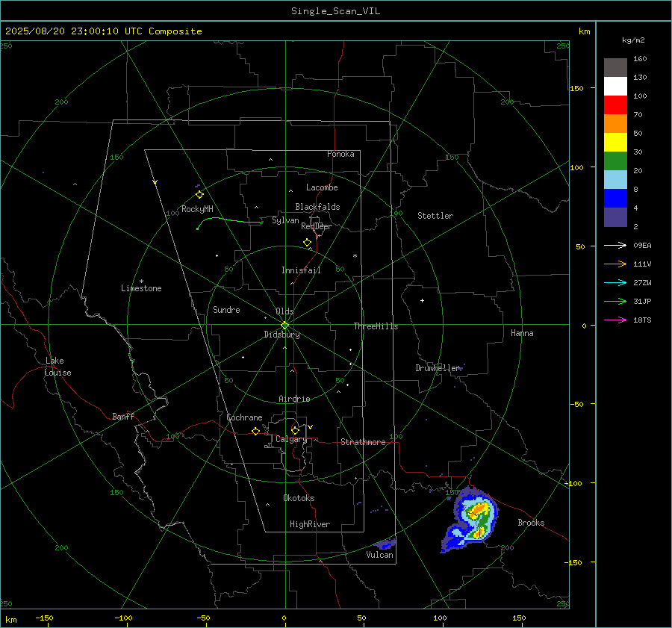This screenshot has height=628, width=672.
Task: Pick the green 20-30 legend color
Action: pos(615,161)
